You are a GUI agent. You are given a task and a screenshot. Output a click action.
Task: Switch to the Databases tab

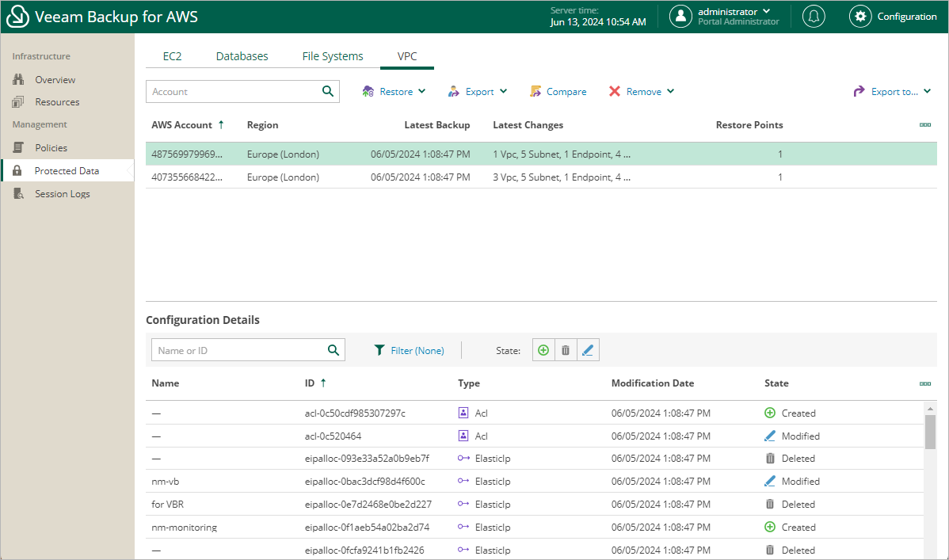tap(242, 56)
